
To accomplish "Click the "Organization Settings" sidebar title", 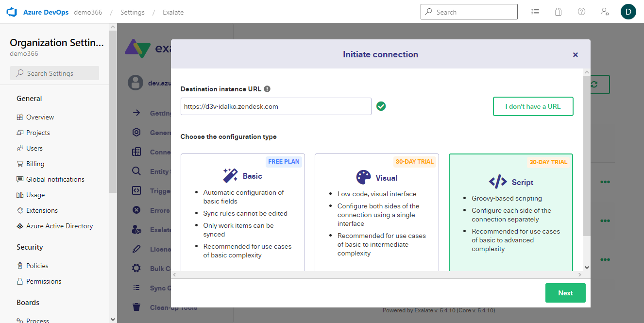I will pyautogui.click(x=57, y=43).
